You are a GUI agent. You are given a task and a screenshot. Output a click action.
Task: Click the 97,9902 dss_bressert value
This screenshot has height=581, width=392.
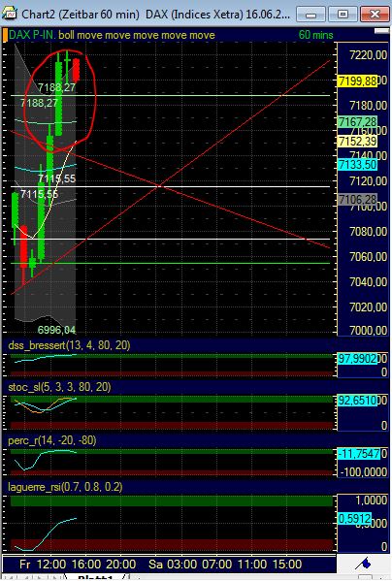point(357,358)
